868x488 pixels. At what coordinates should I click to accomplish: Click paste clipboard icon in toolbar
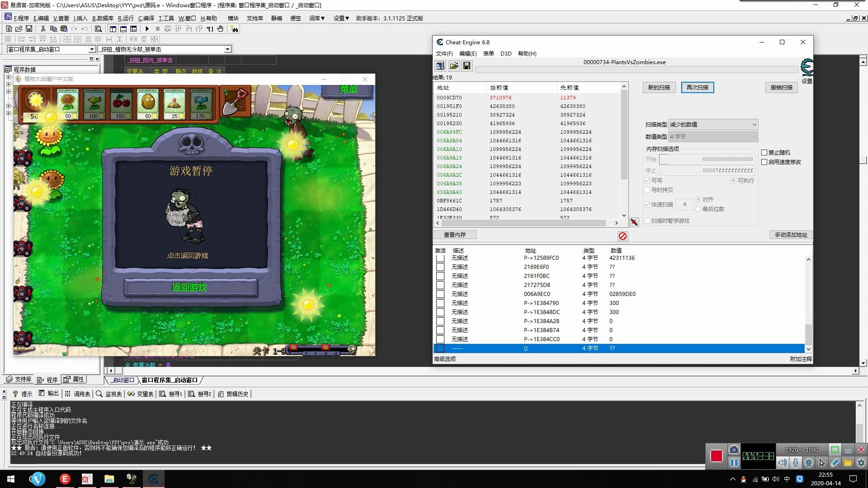pos(64,28)
